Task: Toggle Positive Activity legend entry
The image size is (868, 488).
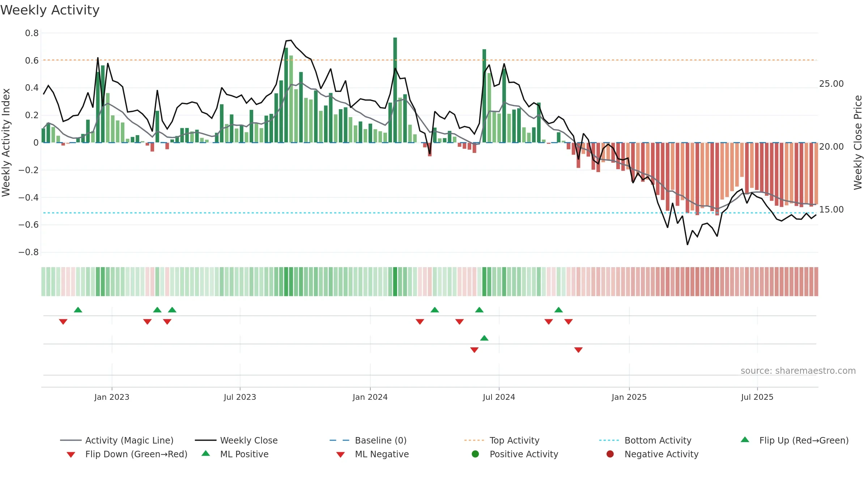Action: pyautogui.click(x=515, y=454)
